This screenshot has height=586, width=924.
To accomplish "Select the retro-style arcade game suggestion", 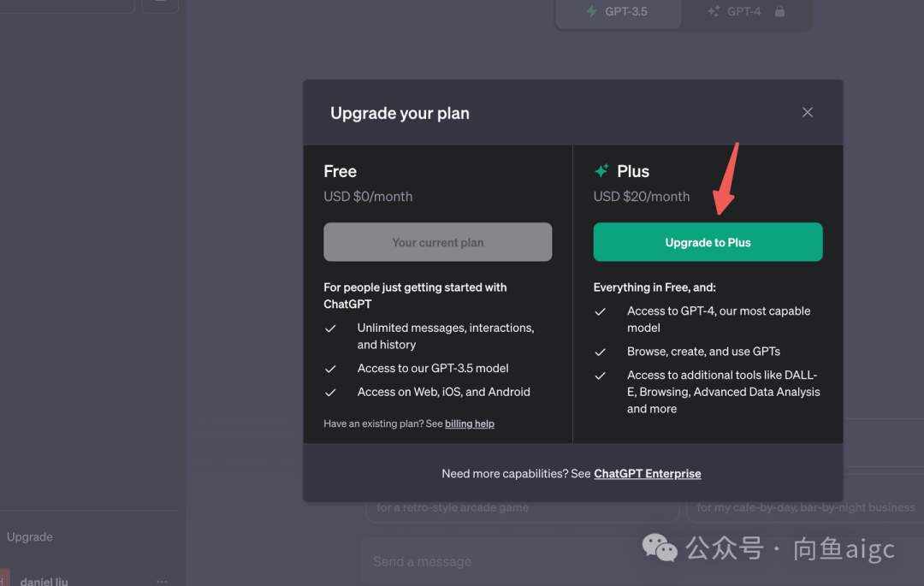I will pyautogui.click(x=453, y=507).
